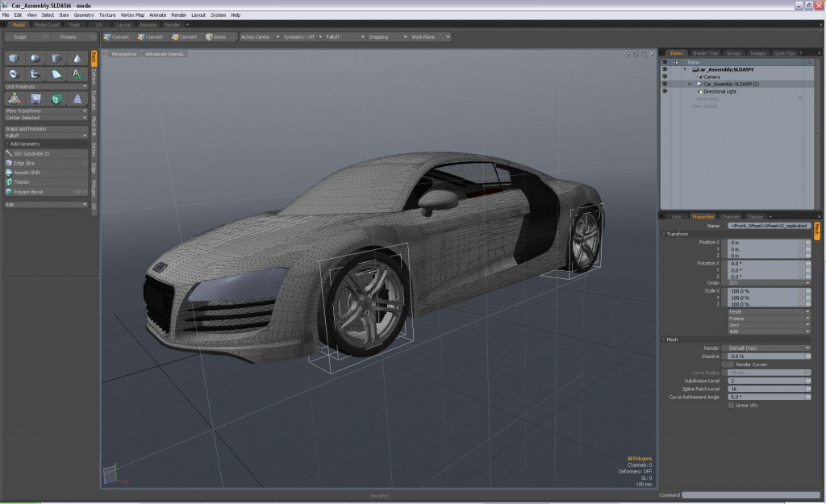Switch to the Shader Tree tab

click(x=705, y=53)
